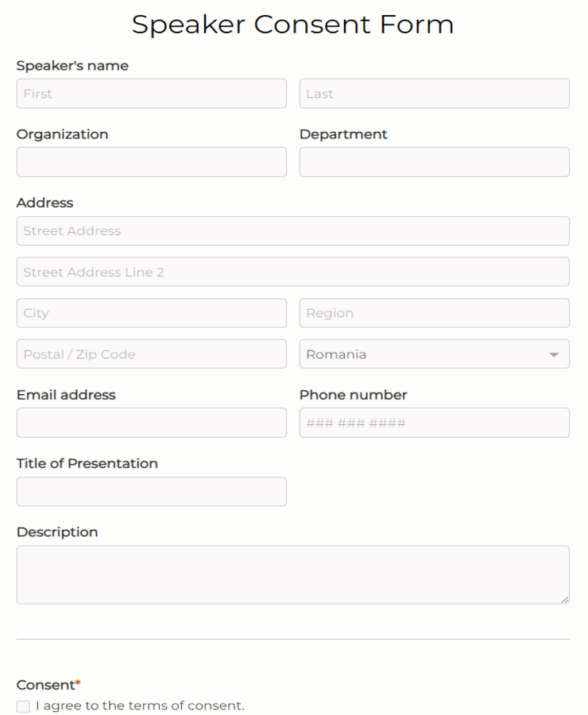Click the City input field
The image size is (588, 715).
coord(151,312)
